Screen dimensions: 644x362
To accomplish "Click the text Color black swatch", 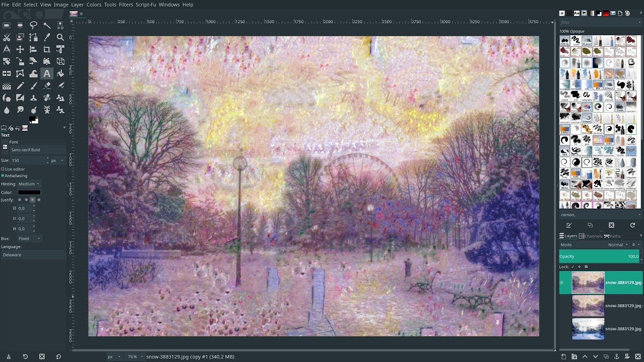I will 29,193.
